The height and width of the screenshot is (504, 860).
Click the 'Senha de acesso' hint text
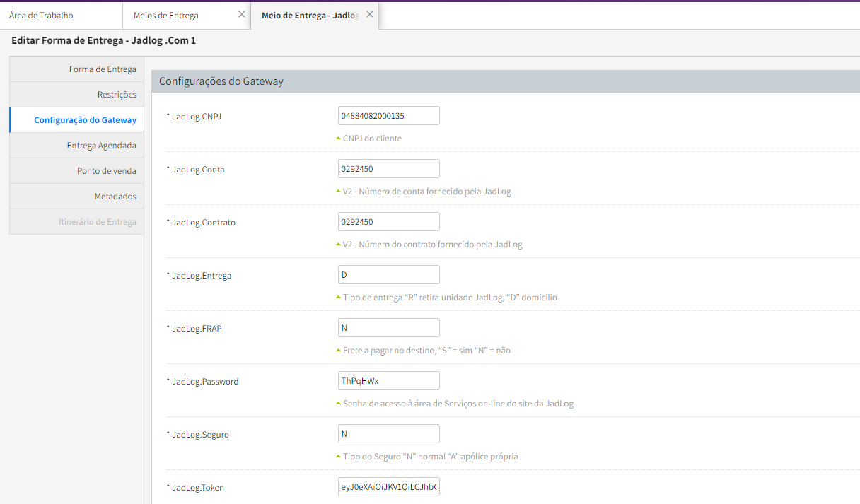(458, 404)
